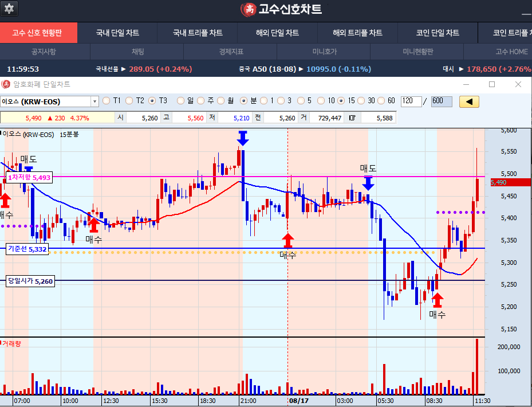Click the 21:00 label on the time axis

tap(248, 401)
